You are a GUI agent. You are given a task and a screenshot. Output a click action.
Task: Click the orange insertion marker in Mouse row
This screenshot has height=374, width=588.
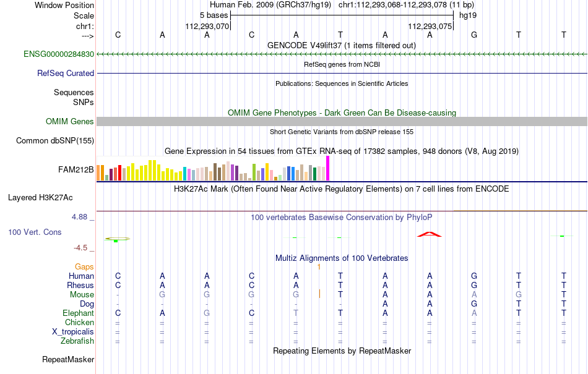(x=319, y=294)
